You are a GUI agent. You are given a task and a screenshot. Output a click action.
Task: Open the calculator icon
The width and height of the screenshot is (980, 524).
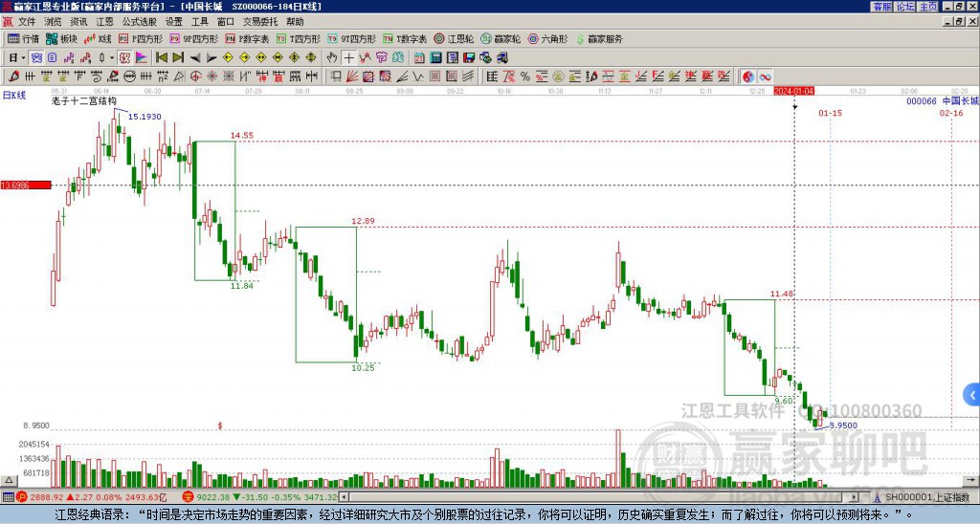pyautogui.click(x=435, y=57)
